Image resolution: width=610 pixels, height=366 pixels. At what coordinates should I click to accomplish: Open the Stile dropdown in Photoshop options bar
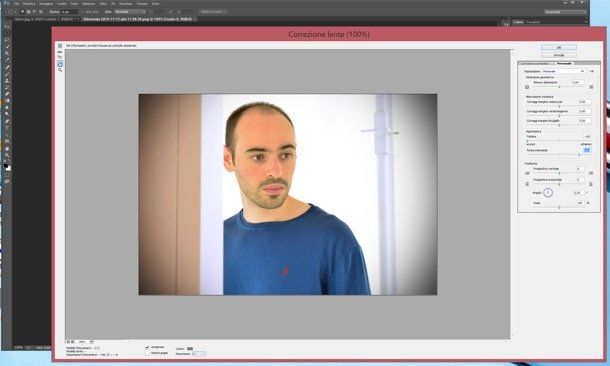click(x=130, y=12)
